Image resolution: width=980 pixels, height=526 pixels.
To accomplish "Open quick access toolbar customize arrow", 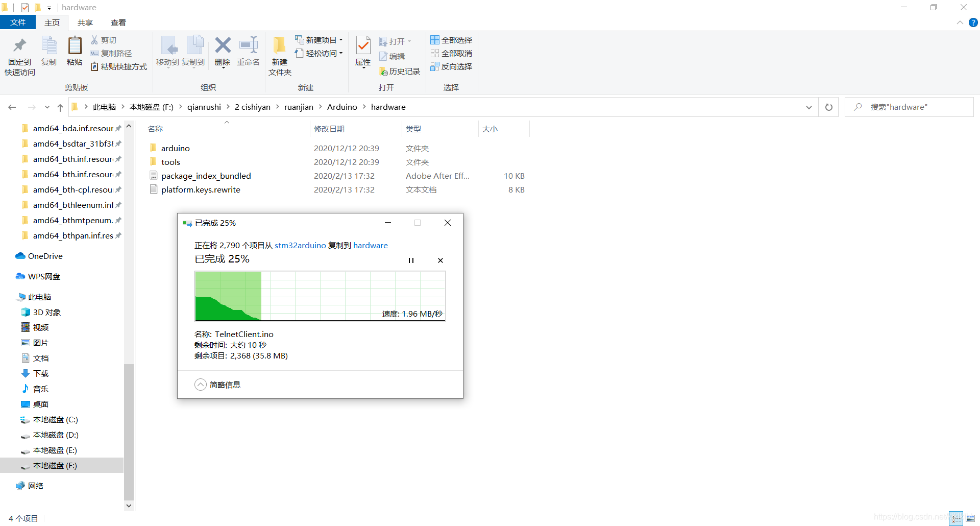I will pyautogui.click(x=49, y=8).
